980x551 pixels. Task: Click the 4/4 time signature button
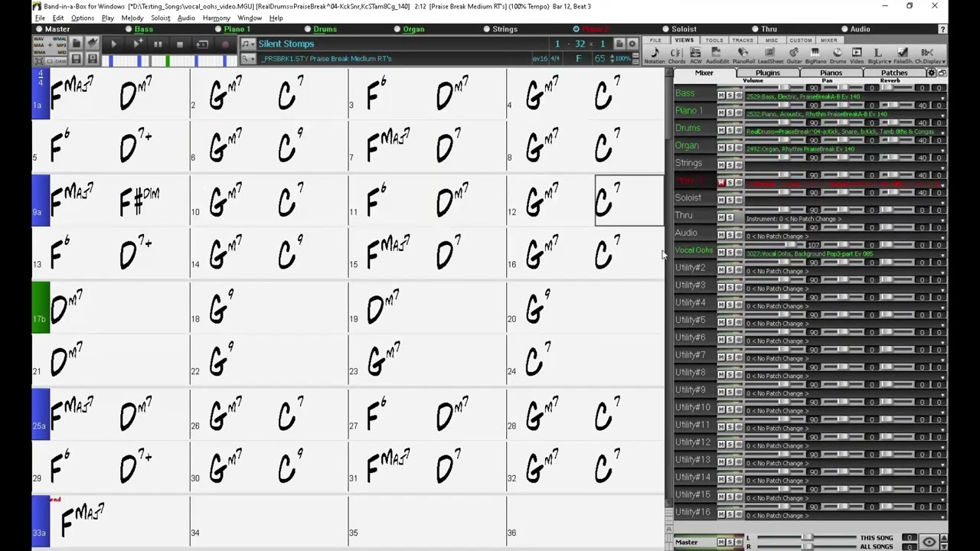click(554, 58)
